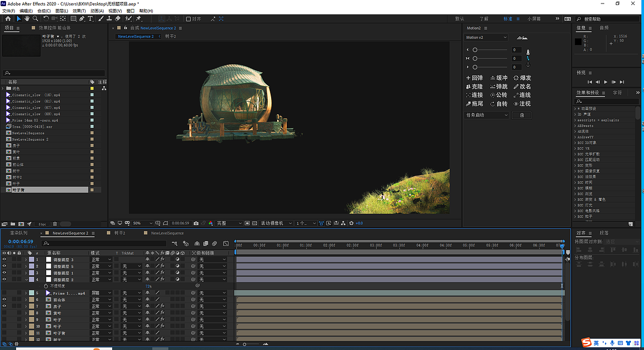Open the 50% magnification dropdown in viewer
This screenshot has width=644, height=350.
tap(143, 223)
